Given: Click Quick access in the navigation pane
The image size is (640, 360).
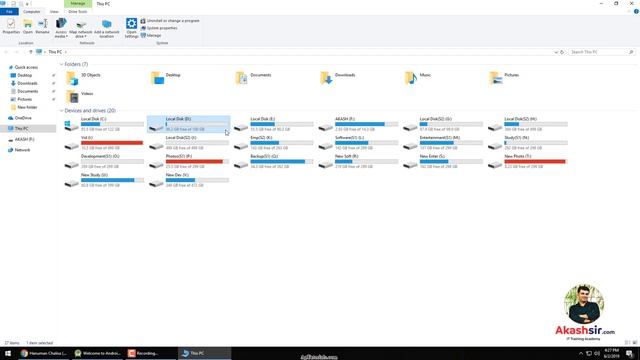Looking at the screenshot, I should (26, 67).
